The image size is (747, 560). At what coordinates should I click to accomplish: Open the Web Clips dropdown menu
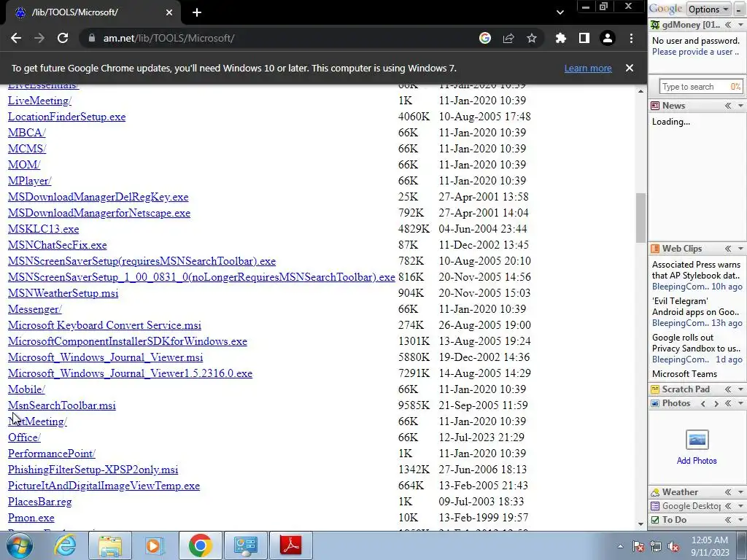tap(741, 249)
